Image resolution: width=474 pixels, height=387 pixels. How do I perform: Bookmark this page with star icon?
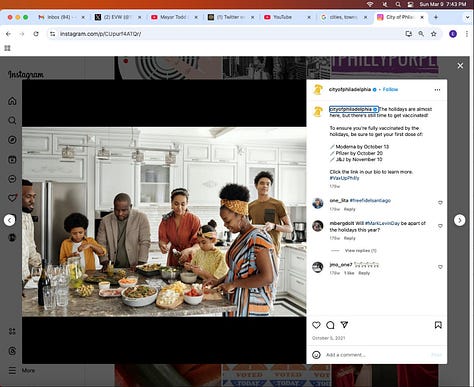coord(434,34)
